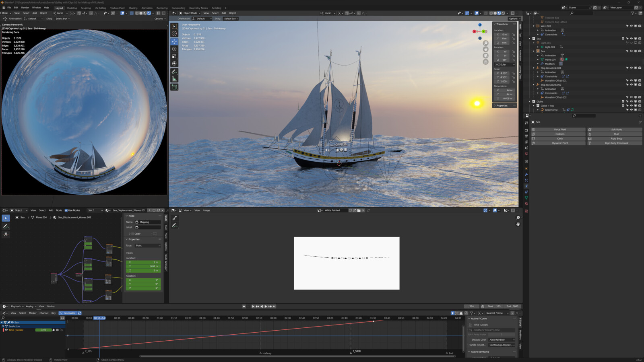Select the Measure tool in viewport toolbar

coord(174,79)
